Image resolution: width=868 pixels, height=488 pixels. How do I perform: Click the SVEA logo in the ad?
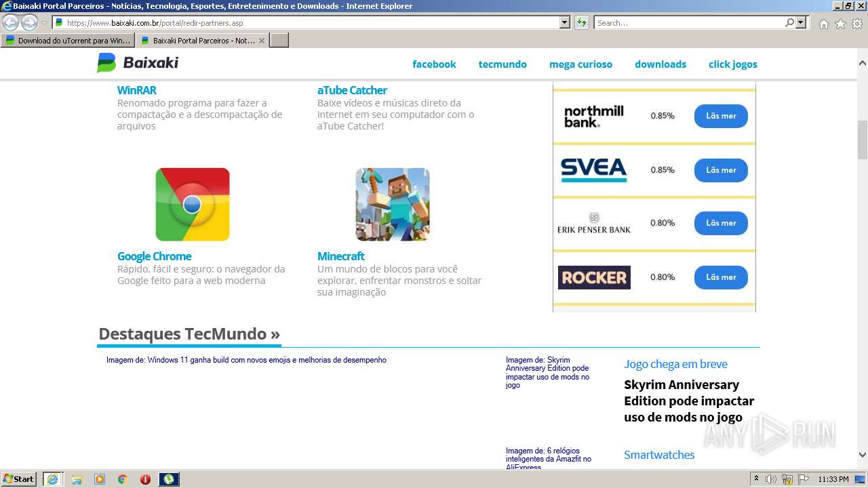pyautogui.click(x=594, y=169)
